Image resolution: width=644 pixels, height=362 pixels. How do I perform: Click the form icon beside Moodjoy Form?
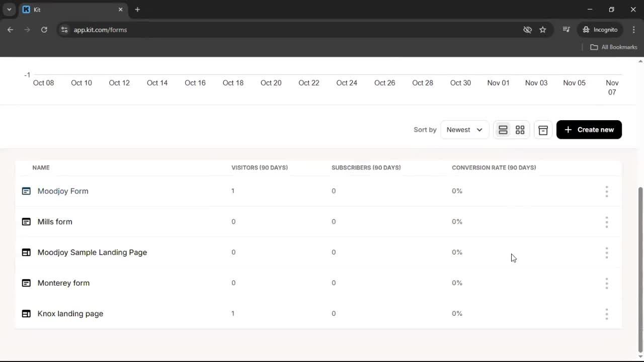(x=26, y=191)
